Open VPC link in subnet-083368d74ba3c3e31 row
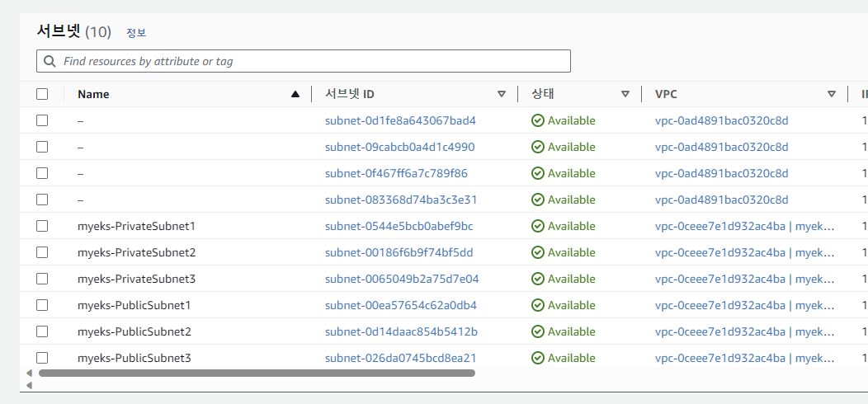Screen dimensions: 868x404 coord(721,200)
